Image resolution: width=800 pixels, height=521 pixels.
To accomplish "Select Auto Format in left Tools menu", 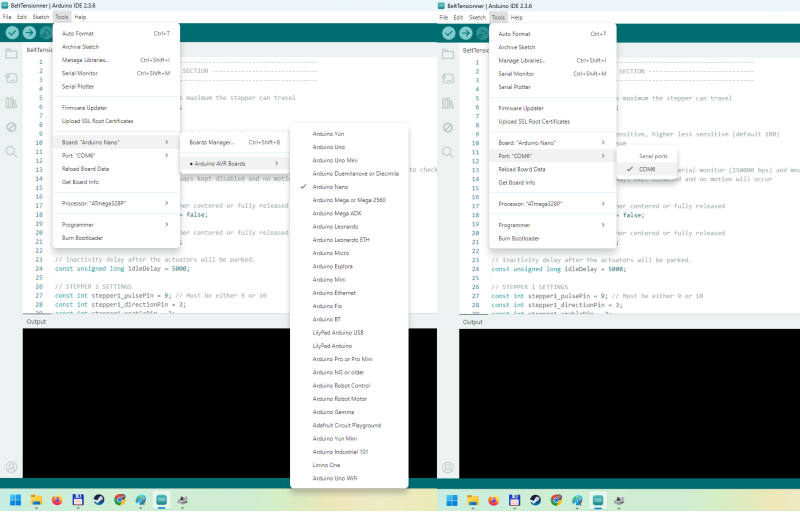I will tap(116, 34).
